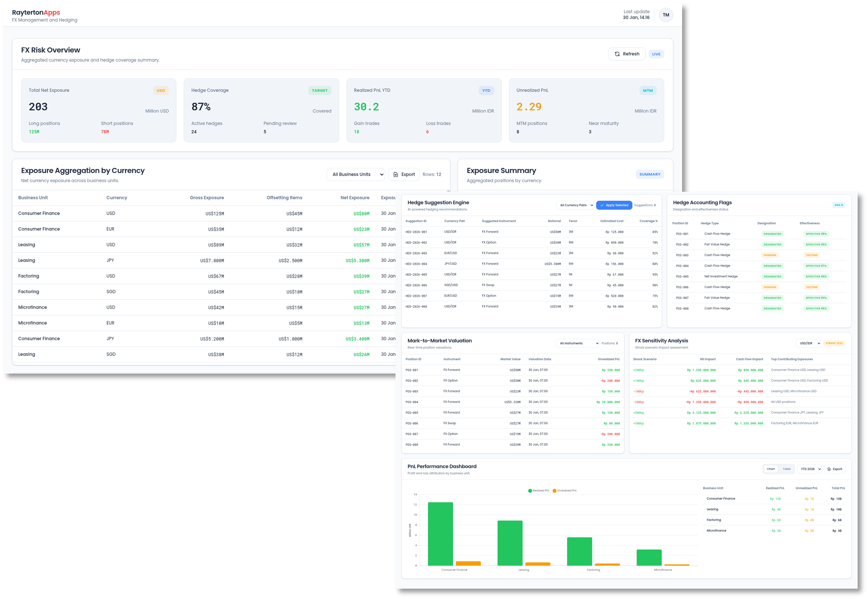Click the IFRS 9 badge on Hedge Accounting Flags
868x599 pixels.
[839, 205]
